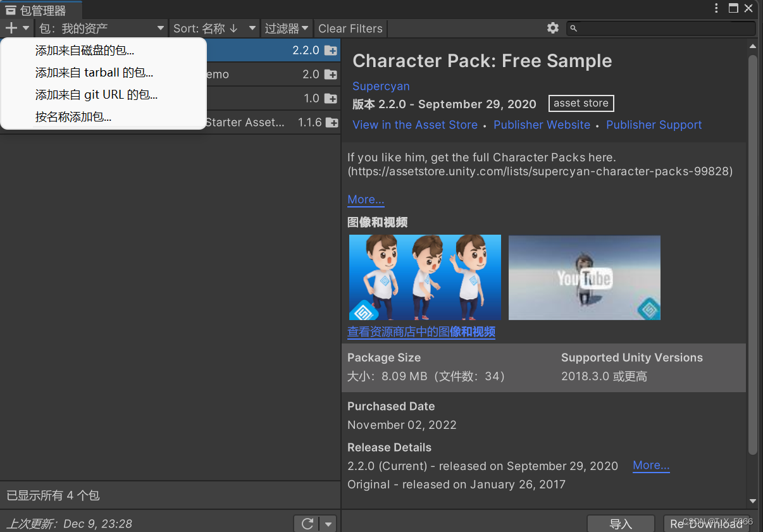This screenshot has height=532, width=763.
Task: Open dropdown arrow next to refresh button
Action: point(328,524)
